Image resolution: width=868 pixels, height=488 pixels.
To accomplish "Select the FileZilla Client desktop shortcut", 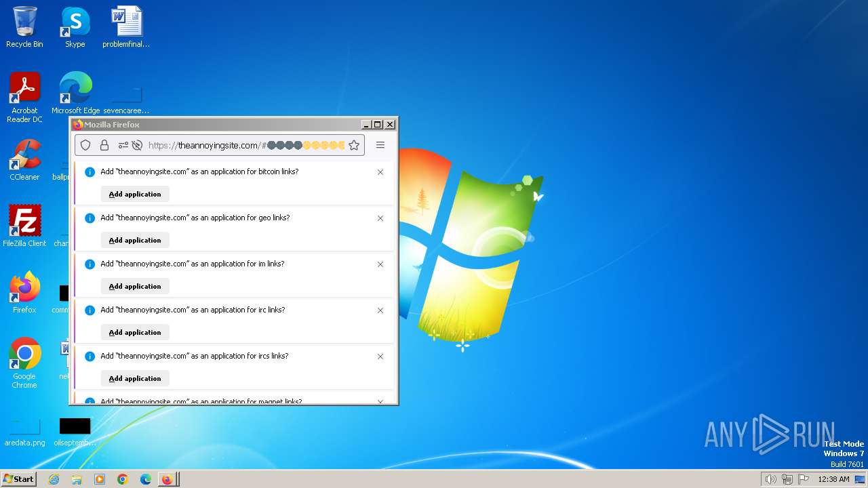I will [x=24, y=226].
